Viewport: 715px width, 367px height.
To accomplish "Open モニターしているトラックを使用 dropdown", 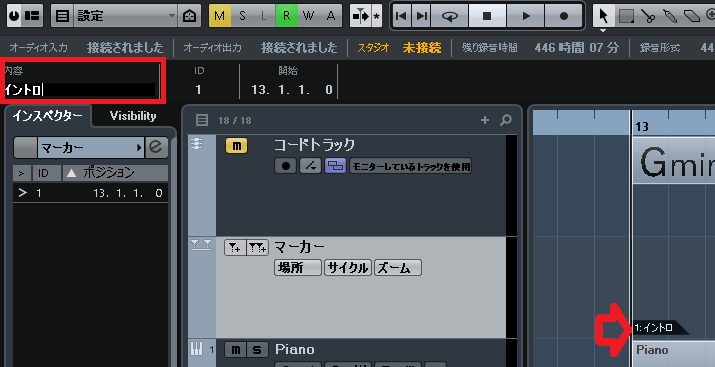I will click(410, 166).
